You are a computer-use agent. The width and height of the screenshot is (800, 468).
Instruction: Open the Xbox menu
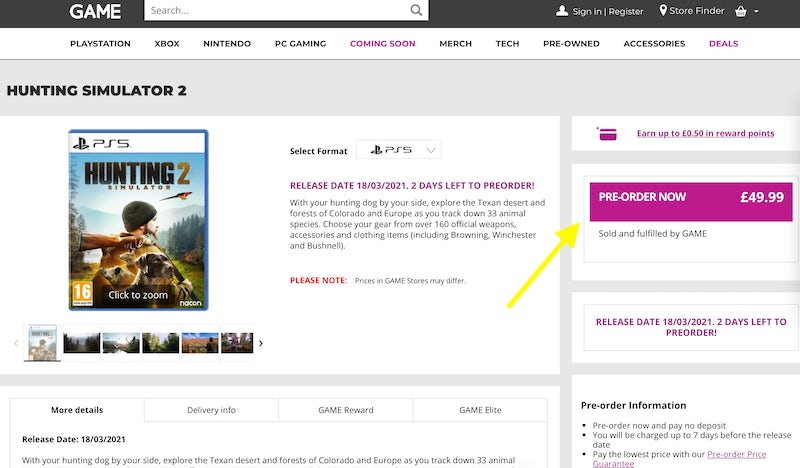167,44
